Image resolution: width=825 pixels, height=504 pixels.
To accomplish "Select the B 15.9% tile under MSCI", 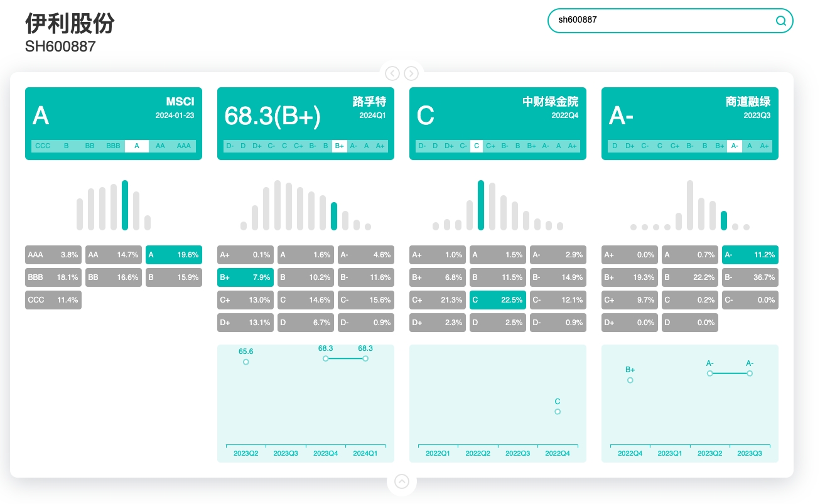I will tap(174, 277).
